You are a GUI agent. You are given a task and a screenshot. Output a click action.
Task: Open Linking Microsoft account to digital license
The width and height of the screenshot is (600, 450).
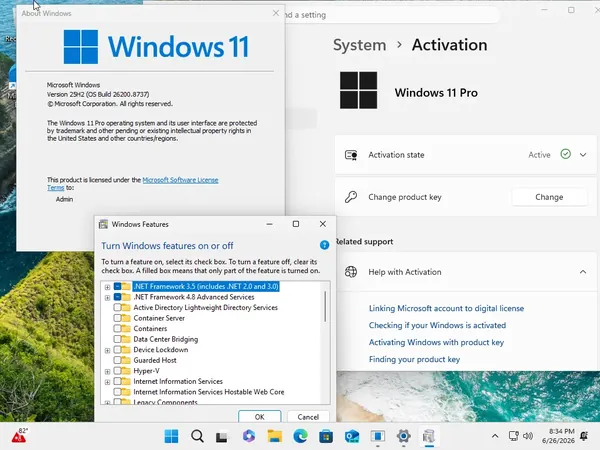tap(446, 308)
